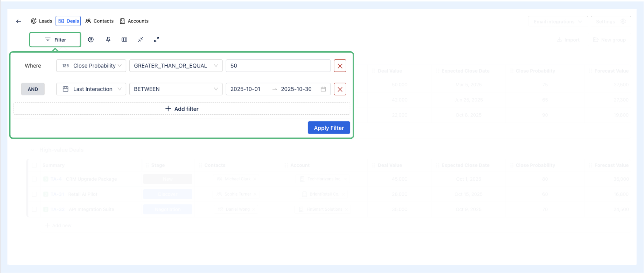644x273 pixels.
Task: Remove the Close Probability filter row
Action: 340,66
